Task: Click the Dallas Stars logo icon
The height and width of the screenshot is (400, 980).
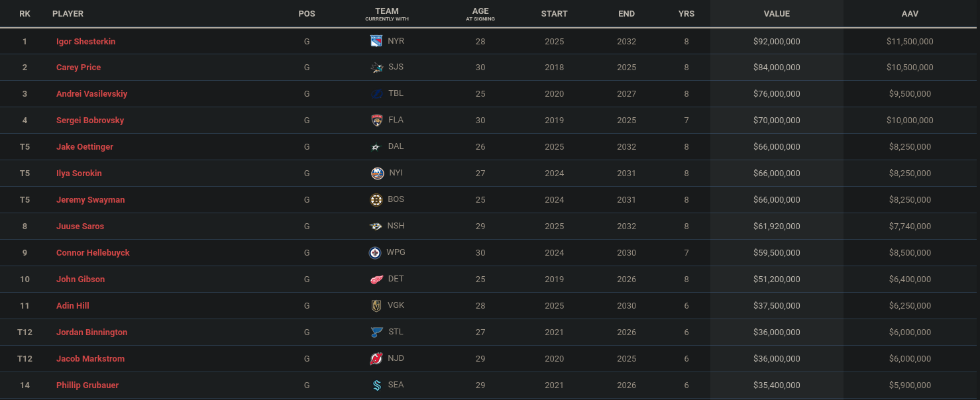Action: click(376, 147)
